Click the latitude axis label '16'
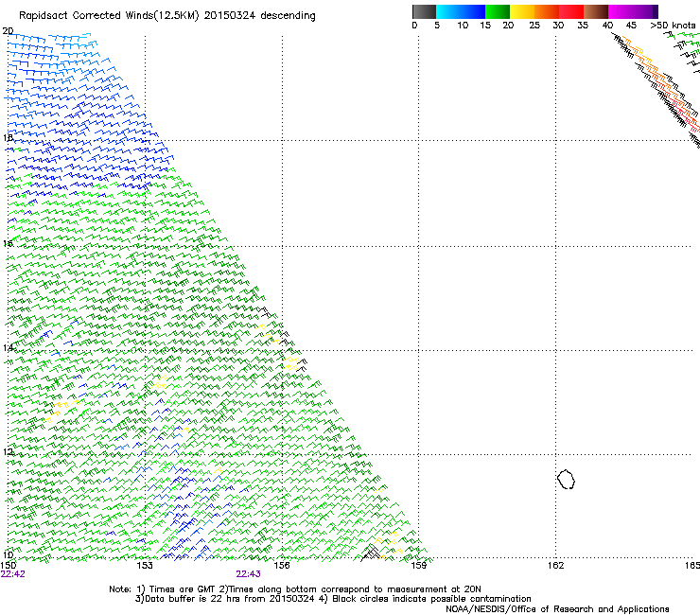700x615 pixels. pyautogui.click(x=8, y=243)
